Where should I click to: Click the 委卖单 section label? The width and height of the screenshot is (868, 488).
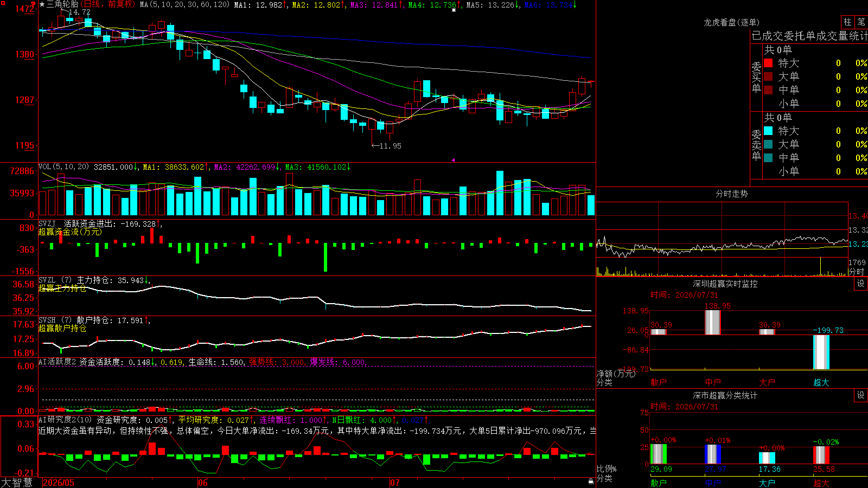tap(756, 144)
